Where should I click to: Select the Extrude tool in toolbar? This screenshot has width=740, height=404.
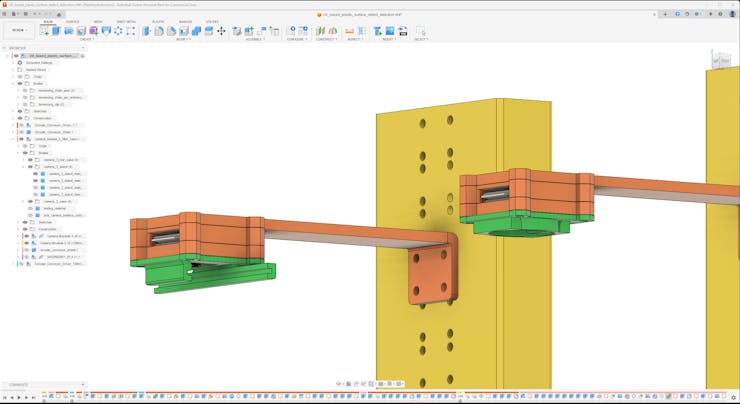(x=57, y=31)
